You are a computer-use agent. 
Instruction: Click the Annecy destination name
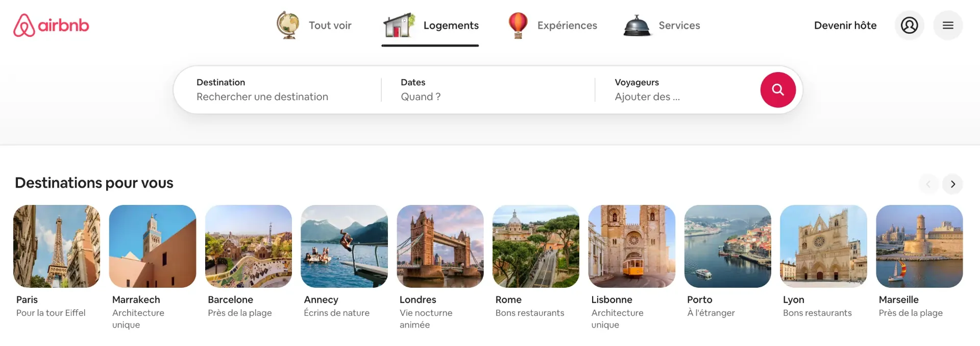[x=321, y=300]
